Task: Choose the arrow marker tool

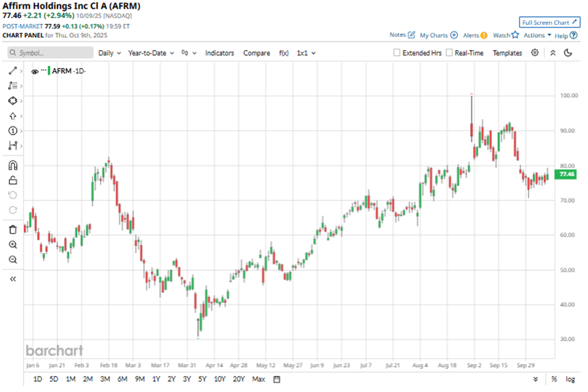Action: 13,116
